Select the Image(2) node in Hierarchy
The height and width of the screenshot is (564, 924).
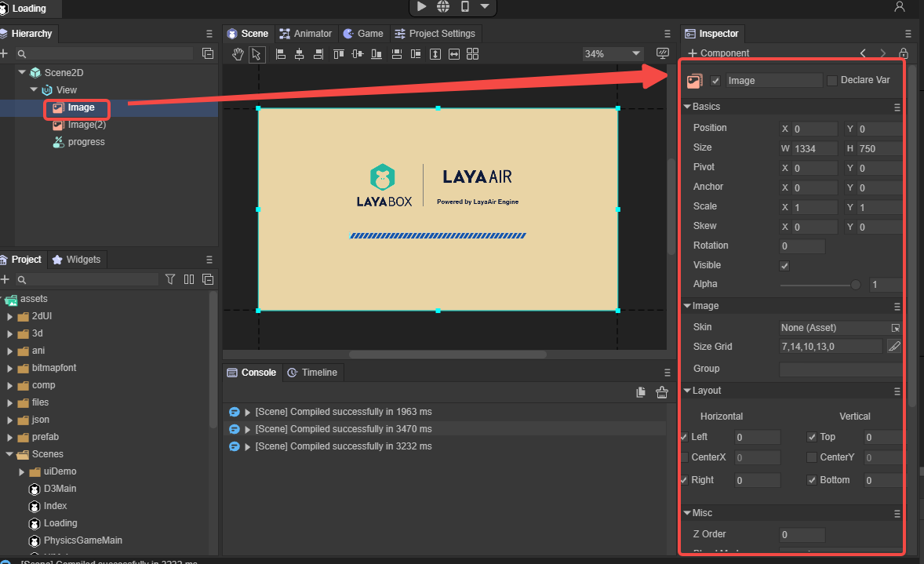coord(86,125)
